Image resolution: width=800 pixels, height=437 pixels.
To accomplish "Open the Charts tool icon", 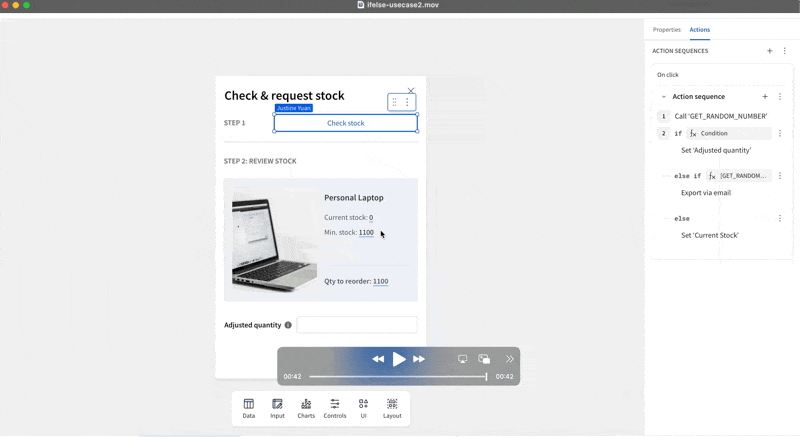I will 306,408.
